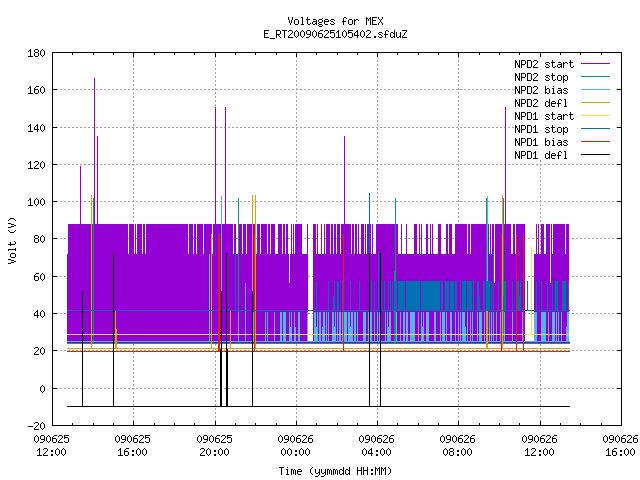Click the 090626 00:00 x-axis tick label
This screenshot has height=480, width=640.
pos(296,446)
